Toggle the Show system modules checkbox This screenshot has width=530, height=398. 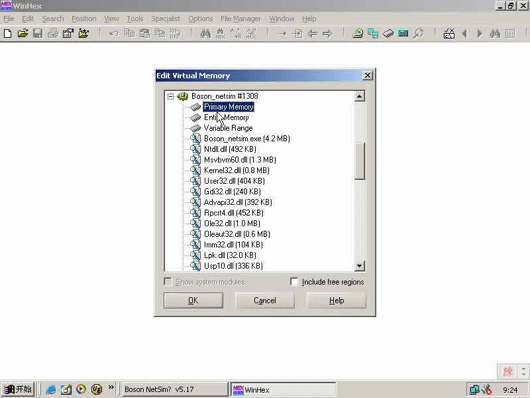[167, 281]
